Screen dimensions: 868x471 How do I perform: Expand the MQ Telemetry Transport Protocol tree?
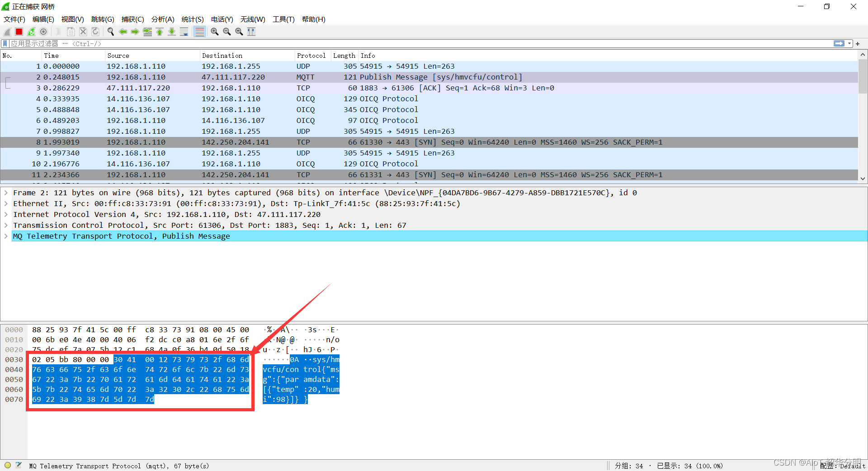click(x=6, y=236)
